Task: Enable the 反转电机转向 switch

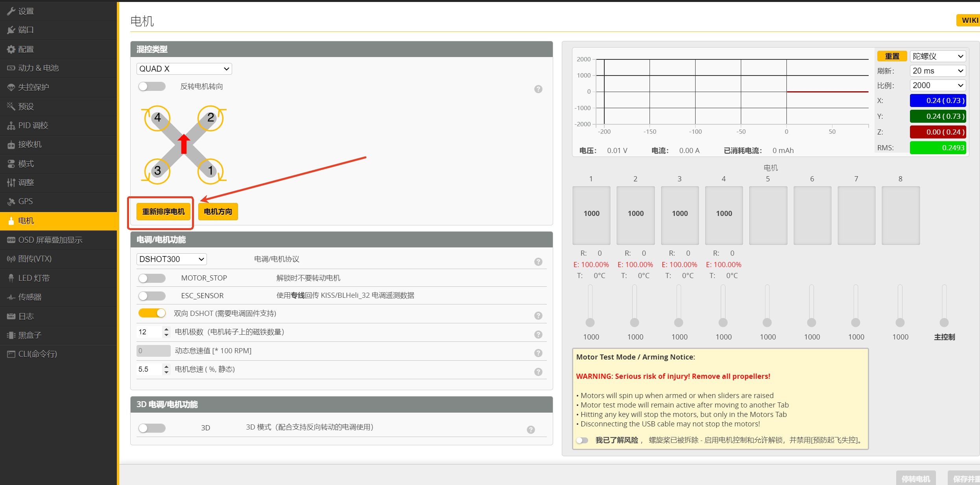Action: (152, 87)
